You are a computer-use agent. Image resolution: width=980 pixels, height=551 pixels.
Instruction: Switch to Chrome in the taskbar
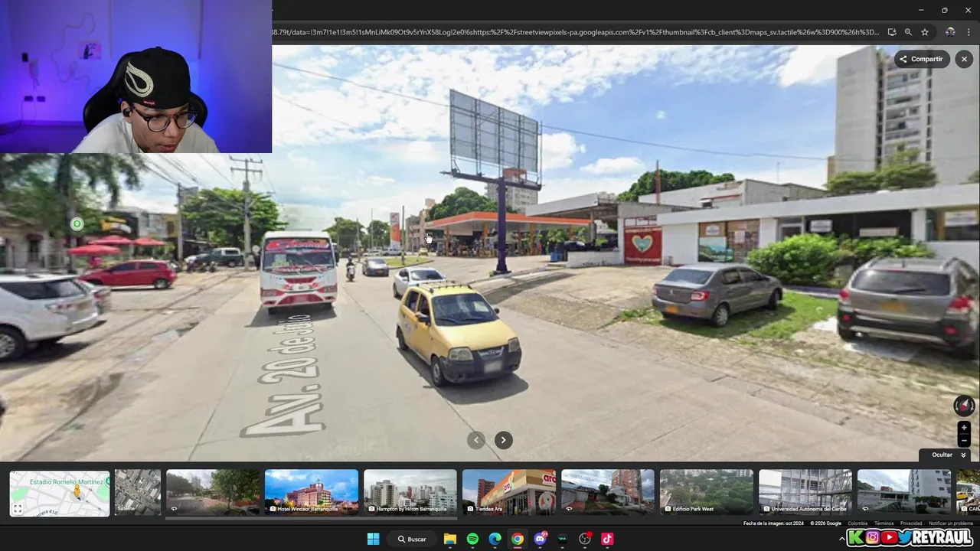coord(518,539)
